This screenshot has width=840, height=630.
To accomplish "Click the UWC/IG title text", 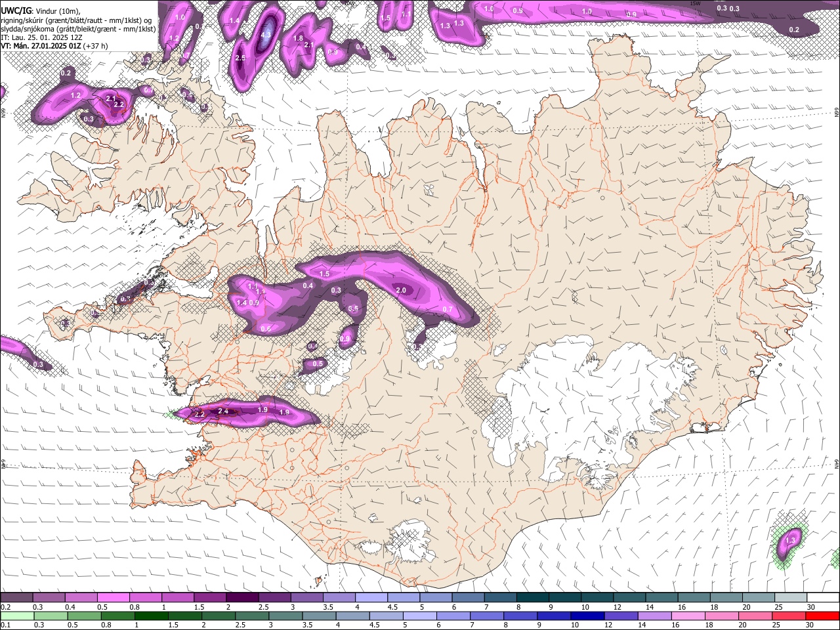I will coord(16,10).
